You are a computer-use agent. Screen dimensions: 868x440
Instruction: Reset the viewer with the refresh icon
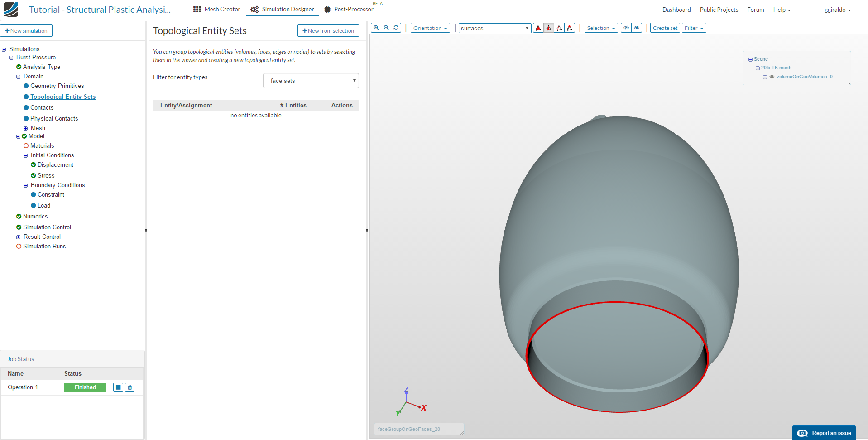pyautogui.click(x=396, y=28)
